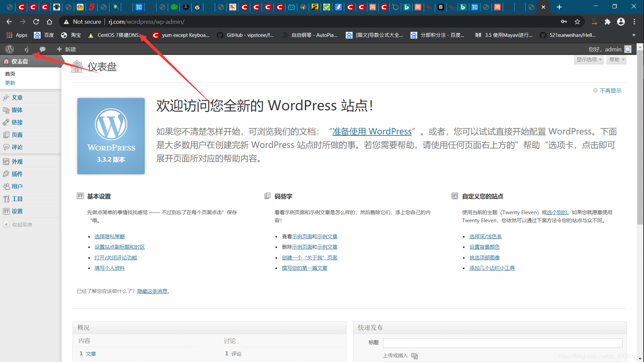The width and height of the screenshot is (644, 362).
Task: Click the 评论 comments icon in sidebar
Action: pos(6,147)
